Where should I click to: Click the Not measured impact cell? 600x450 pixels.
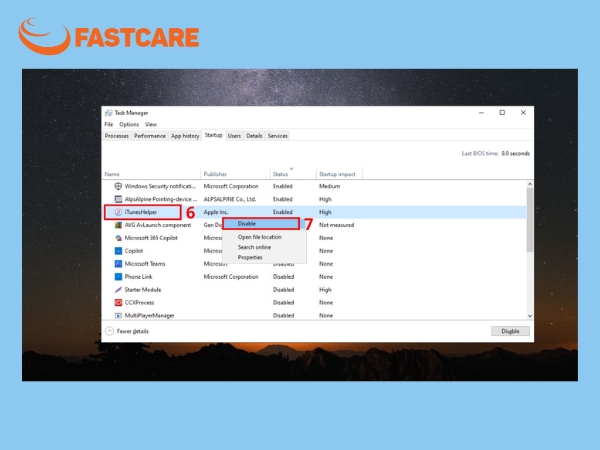coord(336,225)
